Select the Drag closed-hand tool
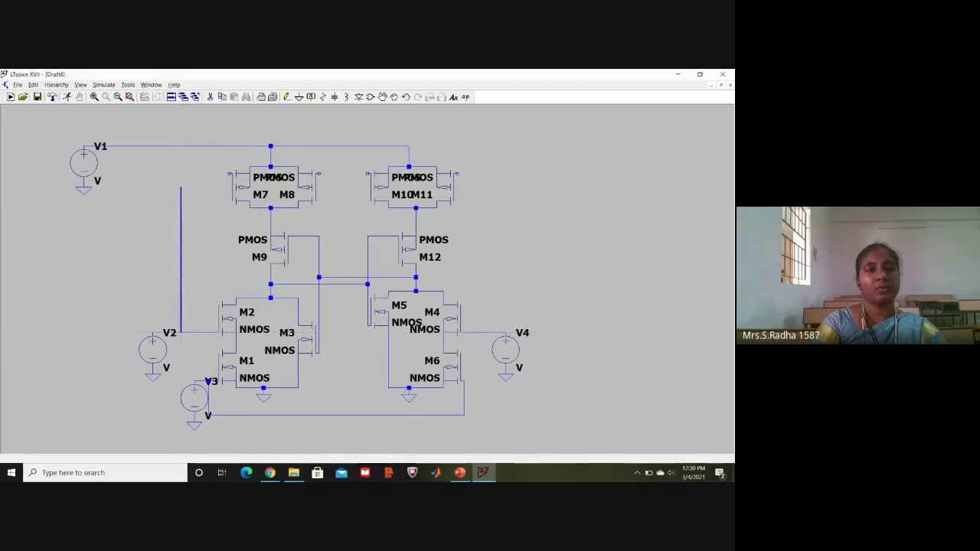 tap(394, 97)
